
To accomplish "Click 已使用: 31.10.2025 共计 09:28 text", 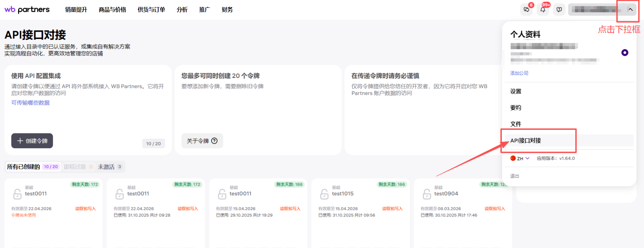I will (142, 215).
